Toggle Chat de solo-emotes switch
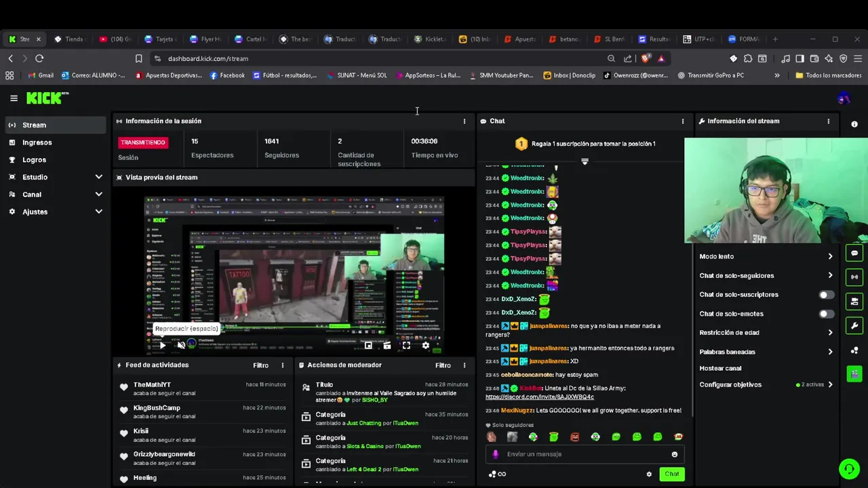 [x=826, y=314]
